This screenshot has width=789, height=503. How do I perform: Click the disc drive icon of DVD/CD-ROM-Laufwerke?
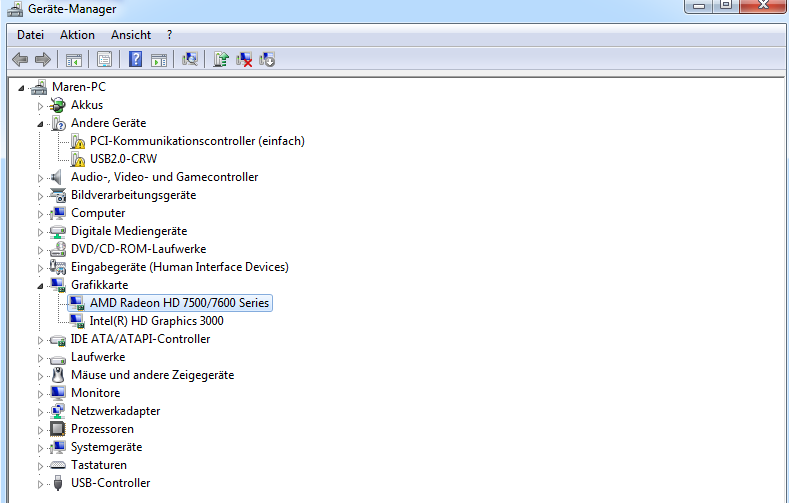pyautogui.click(x=58, y=249)
